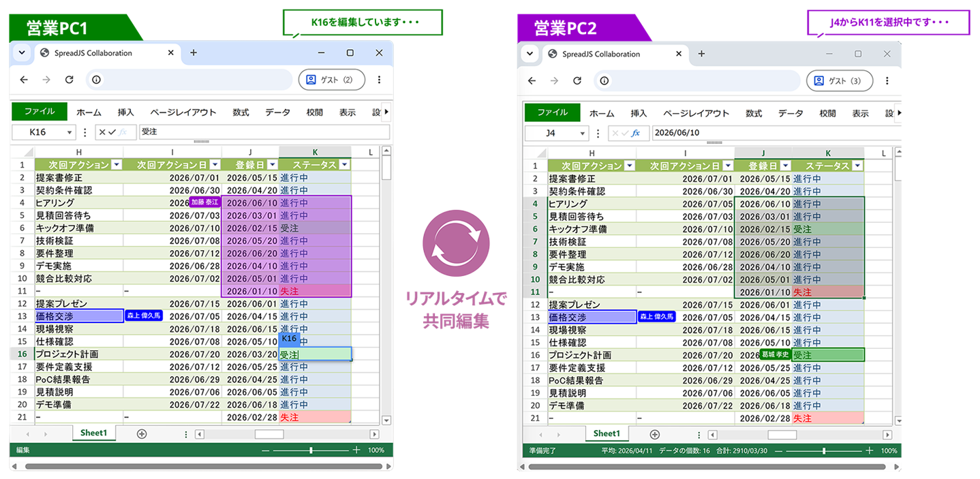Click horizontal scrollbar right arrow in 営業PC1 sheet
The image size is (980, 479).
coord(374,434)
